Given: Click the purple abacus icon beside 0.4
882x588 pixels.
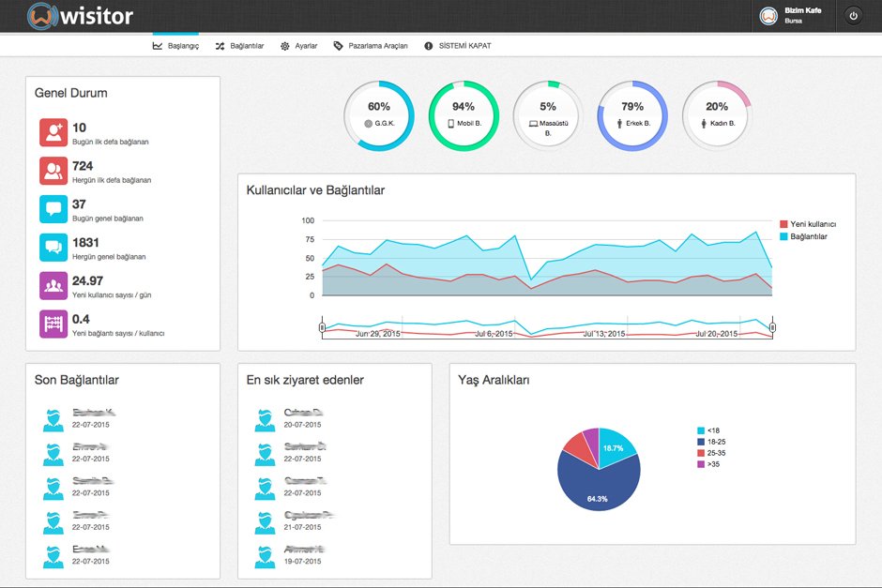Looking at the screenshot, I should [x=53, y=324].
